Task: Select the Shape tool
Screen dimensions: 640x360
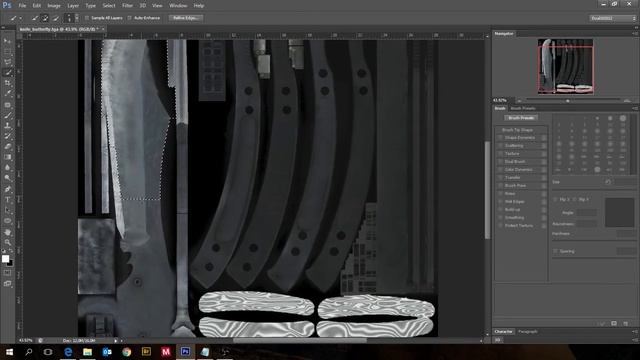Action: [7, 221]
